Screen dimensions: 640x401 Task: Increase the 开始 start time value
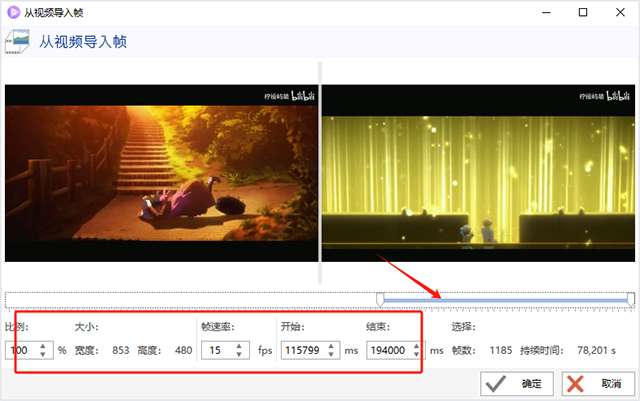coord(331,346)
